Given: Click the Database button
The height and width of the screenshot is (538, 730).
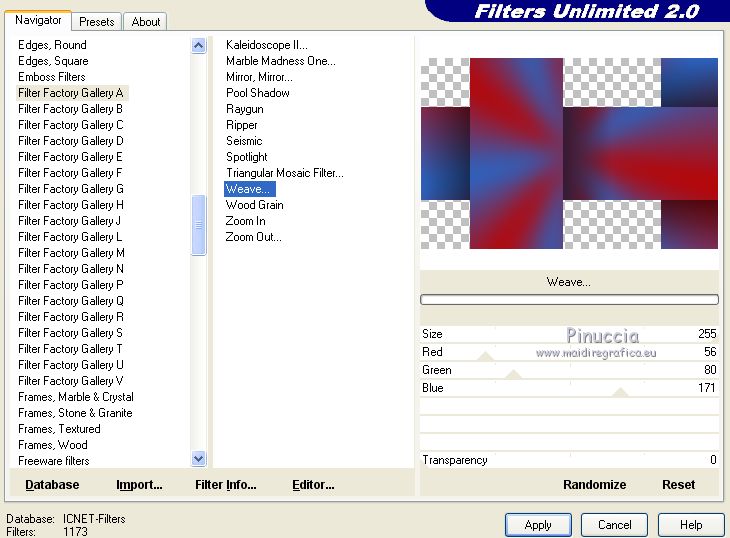Looking at the screenshot, I should tap(52, 484).
